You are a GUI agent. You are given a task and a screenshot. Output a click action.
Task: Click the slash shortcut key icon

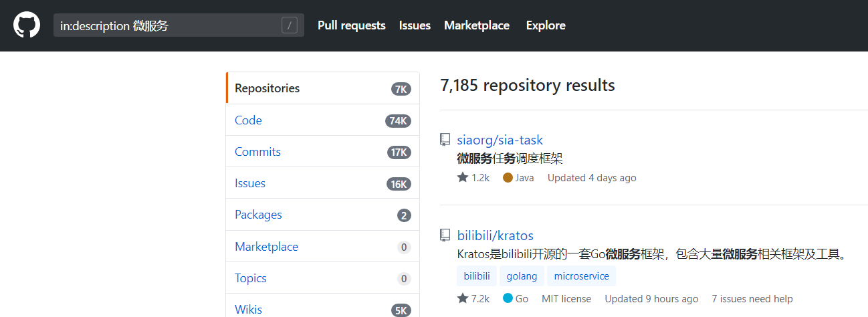[x=290, y=25]
